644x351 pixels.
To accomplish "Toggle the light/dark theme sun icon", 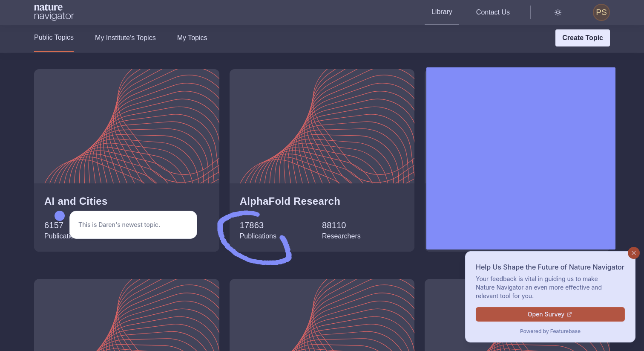I will coord(558,12).
